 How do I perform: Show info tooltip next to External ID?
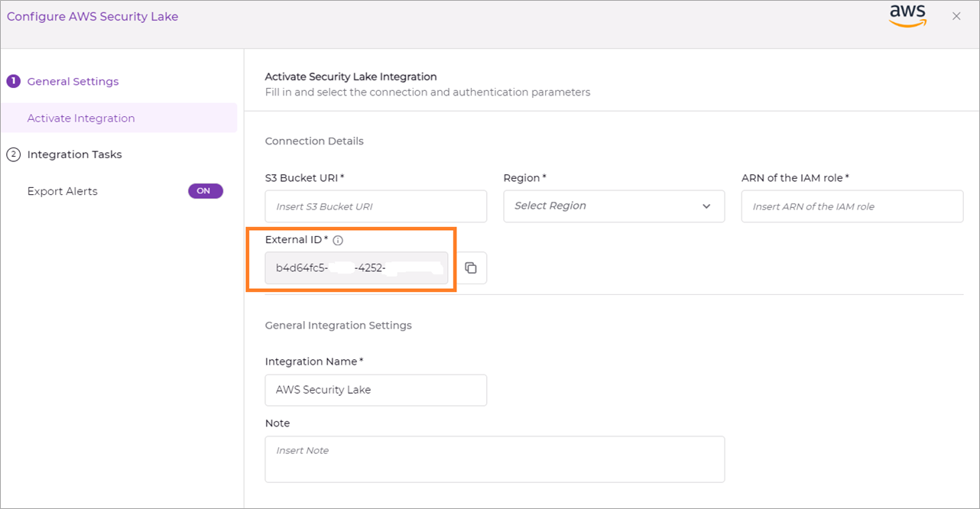point(338,240)
